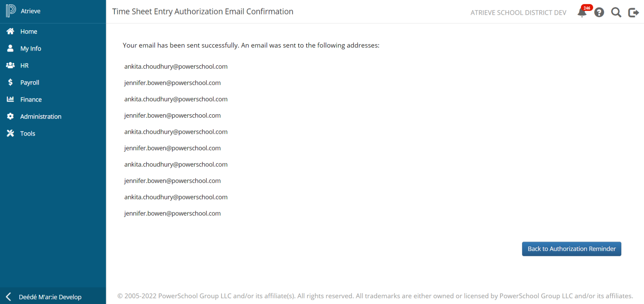The image size is (644, 304).
Task: Click the Payroll dollar sign icon
Action: click(x=10, y=82)
